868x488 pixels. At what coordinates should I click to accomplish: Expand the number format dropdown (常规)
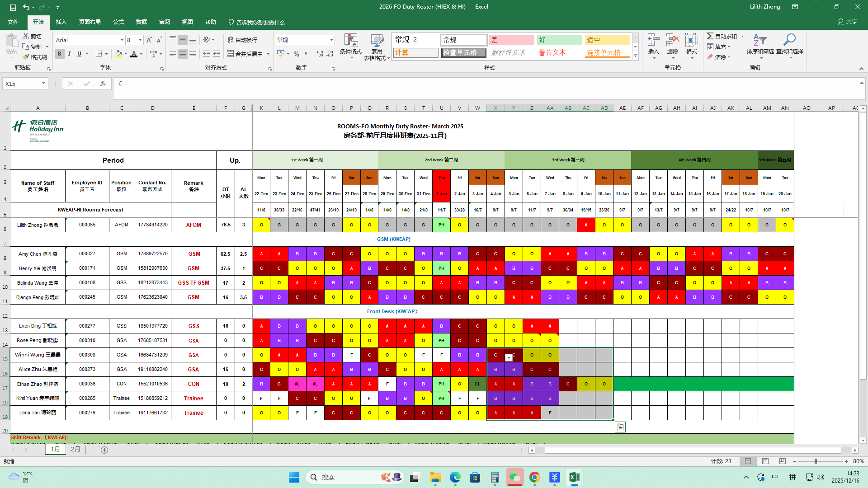click(331, 40)
